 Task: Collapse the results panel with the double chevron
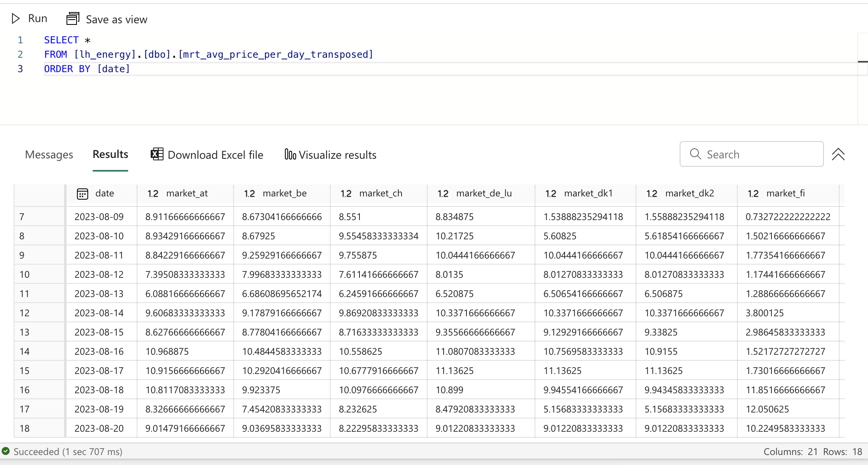click(839, 154)
